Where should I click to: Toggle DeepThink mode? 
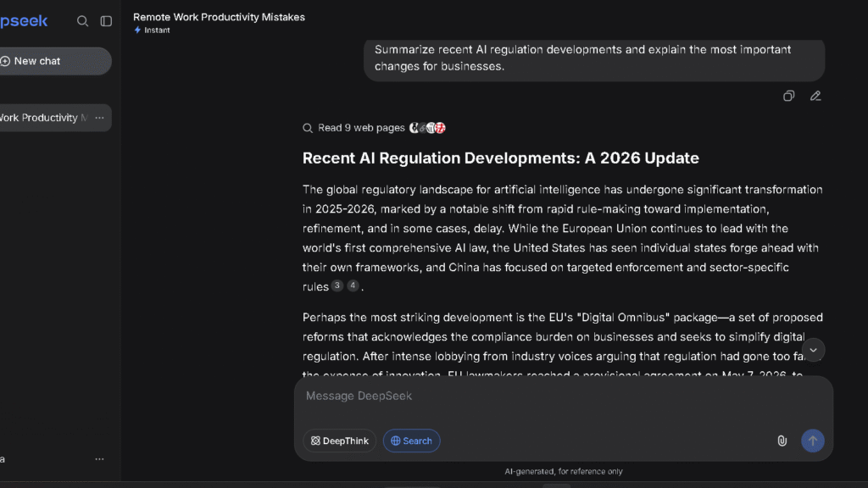pos(339,441)
